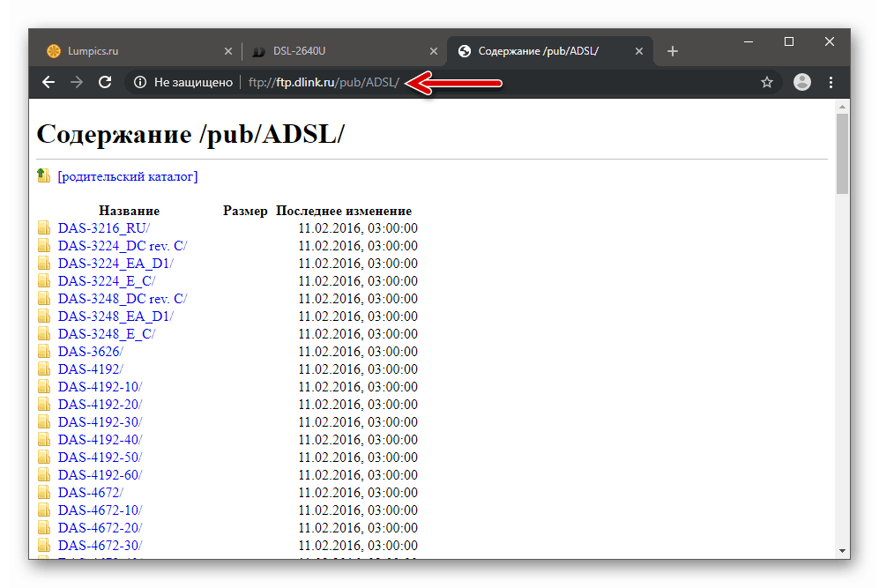Open the DAS-4672-10 folder

(x=100, y=510)
